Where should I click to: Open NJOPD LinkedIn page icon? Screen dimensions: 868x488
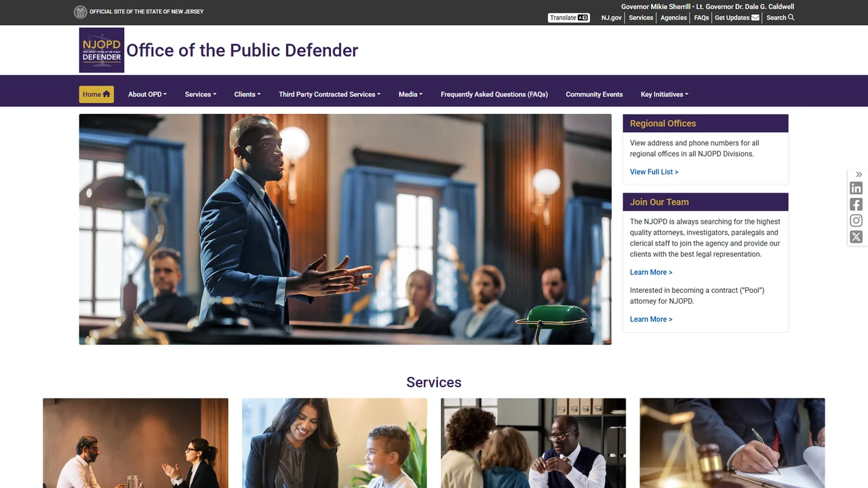856,188
